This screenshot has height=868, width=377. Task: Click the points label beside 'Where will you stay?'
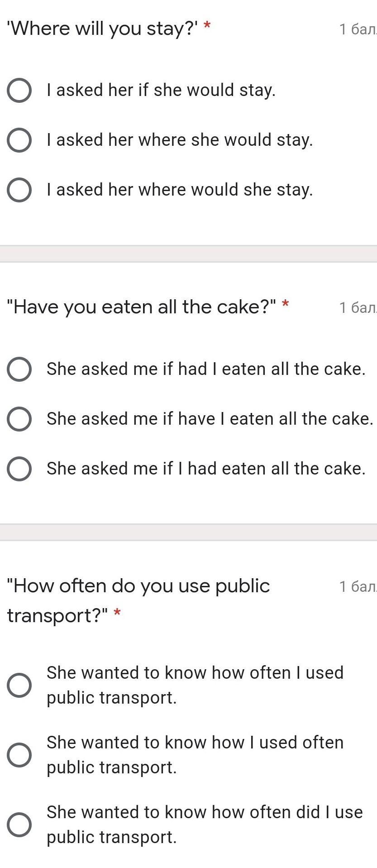358,30
